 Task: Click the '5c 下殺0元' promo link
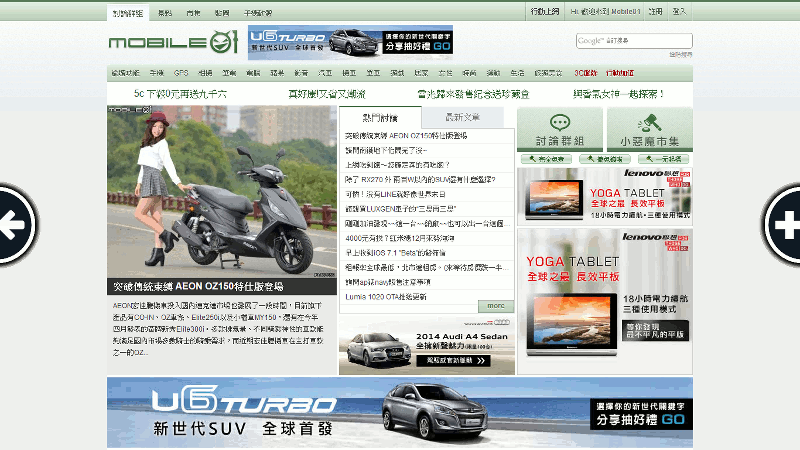click(x=180, y=94)
